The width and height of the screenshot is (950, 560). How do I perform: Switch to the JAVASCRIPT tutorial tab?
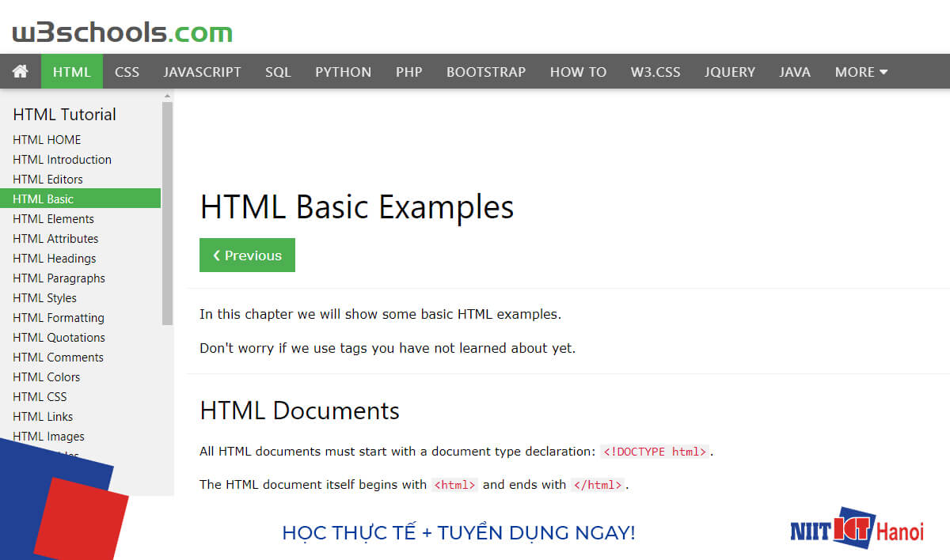tap(202, 71)
